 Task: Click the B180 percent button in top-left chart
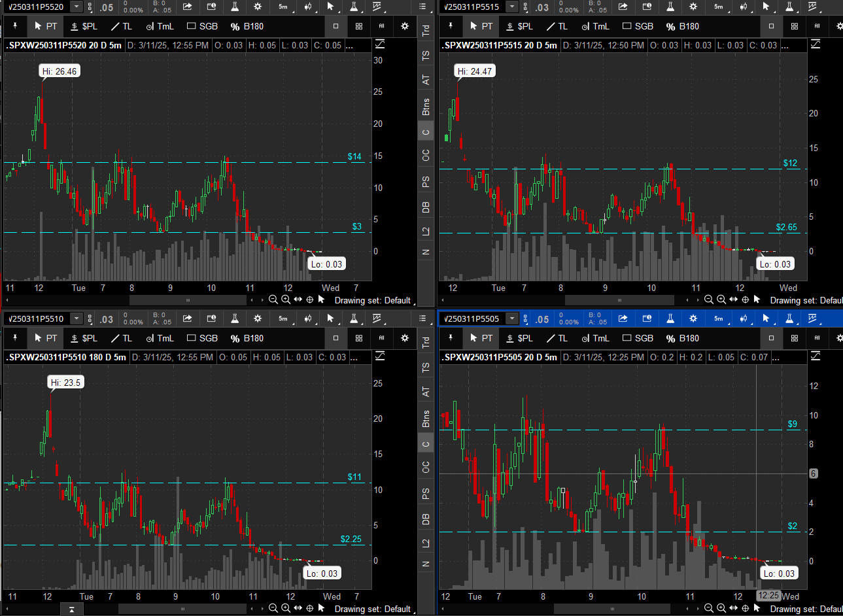[247, 26]
